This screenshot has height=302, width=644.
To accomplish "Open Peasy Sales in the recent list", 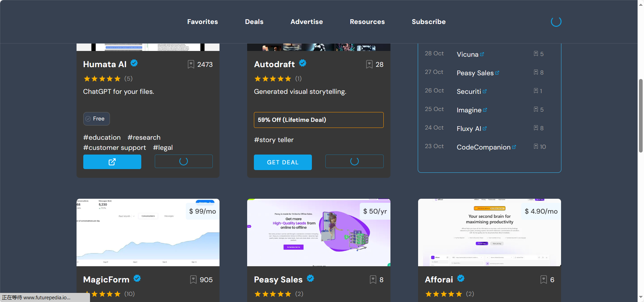I will 478,73.
